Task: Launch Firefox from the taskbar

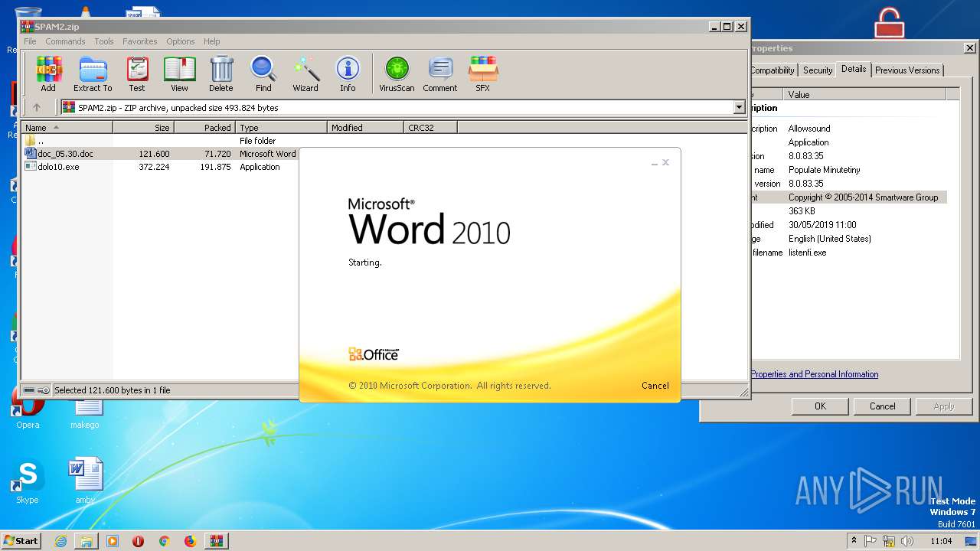Action: pyautogui.click(x=190, y=541)
